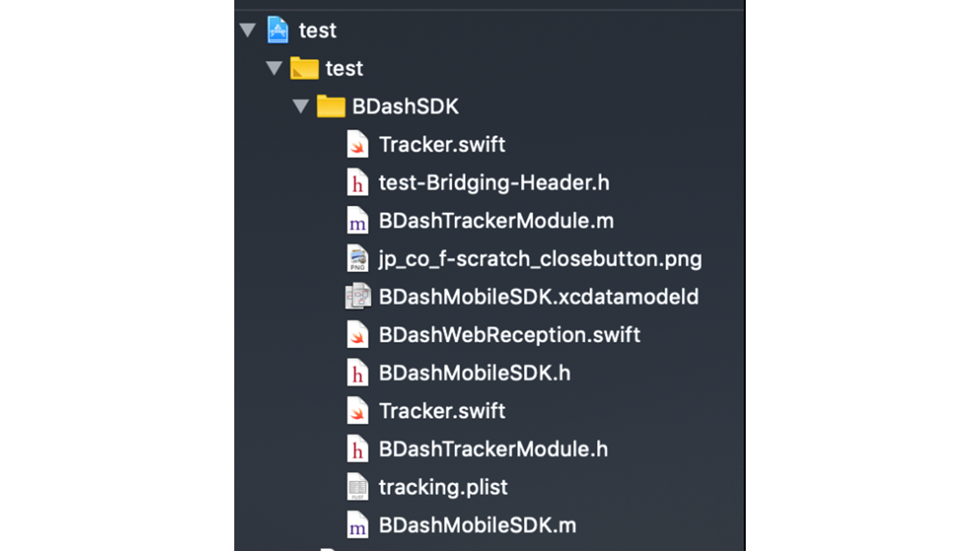980x551 pixels.
Task: Collapse the root test project disclosure triangle
Action: pyautogui.click(x=248, y=30)
